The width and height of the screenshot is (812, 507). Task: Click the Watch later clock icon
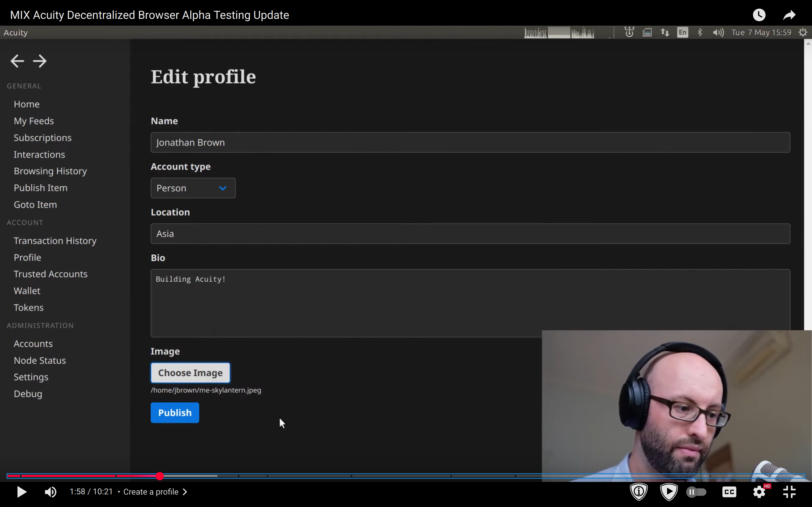click(759, 15)
